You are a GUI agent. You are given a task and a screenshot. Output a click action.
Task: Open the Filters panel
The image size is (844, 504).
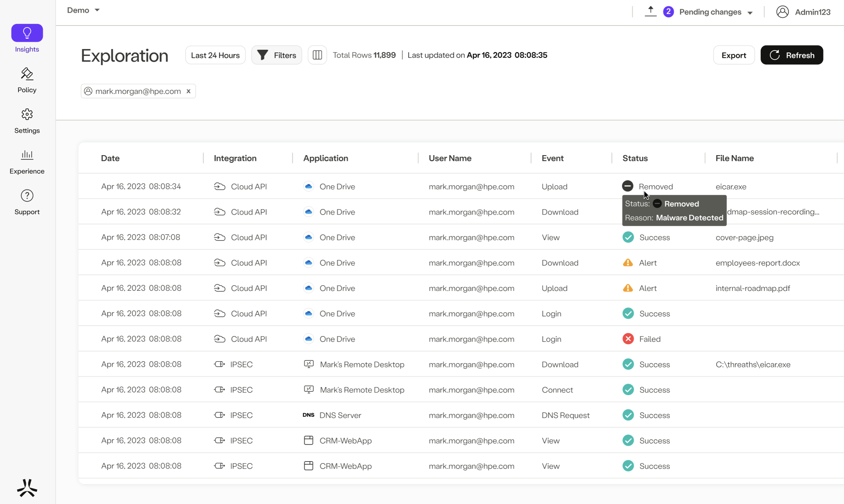276,55
